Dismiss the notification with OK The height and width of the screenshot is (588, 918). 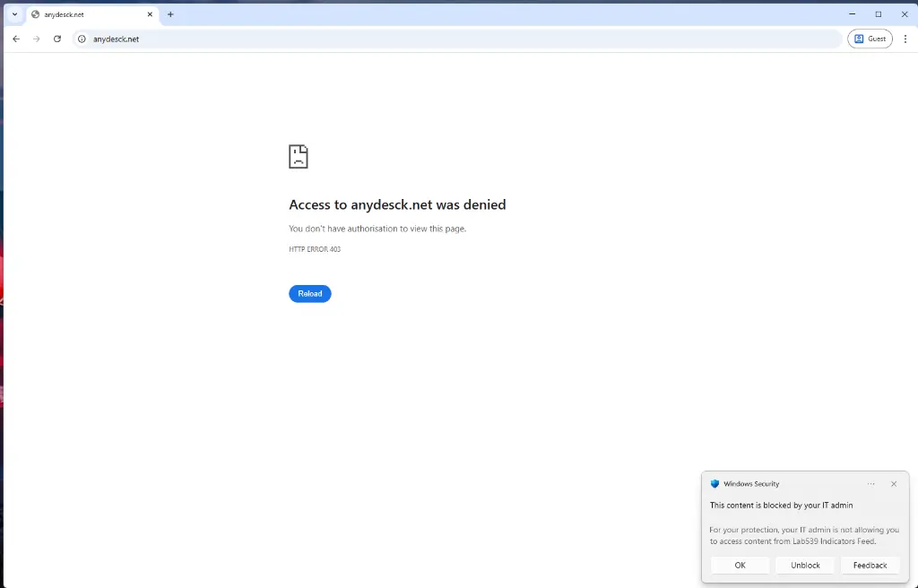(740, 565)
